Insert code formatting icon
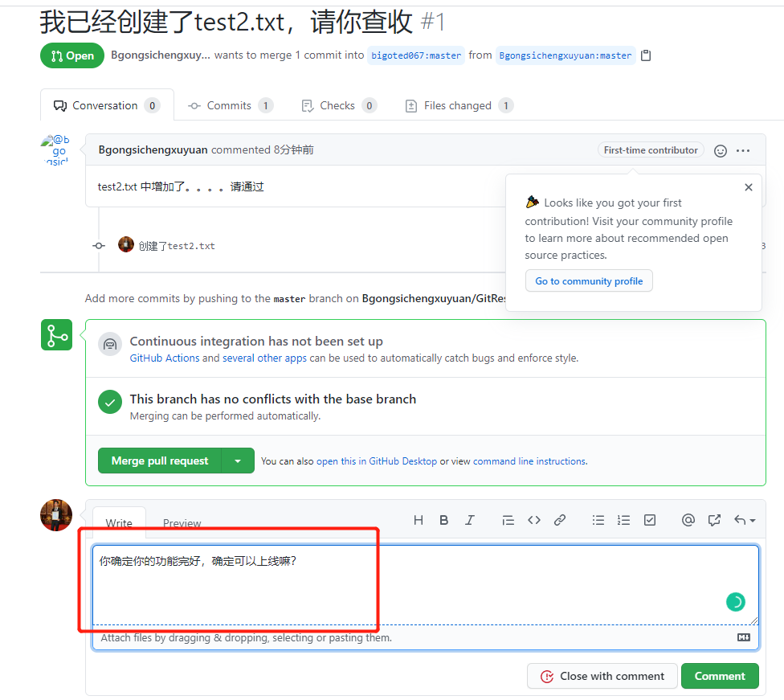 pos(534,520)
